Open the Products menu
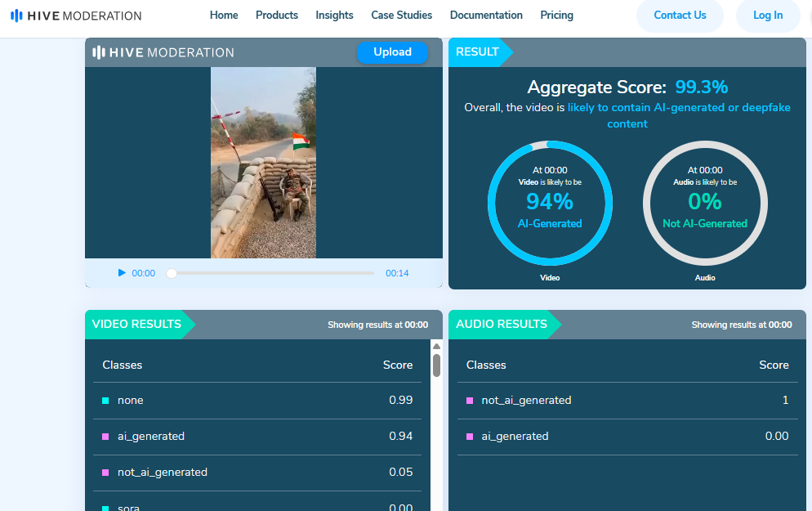The image size is (812, 511). (x=277, y=16)
